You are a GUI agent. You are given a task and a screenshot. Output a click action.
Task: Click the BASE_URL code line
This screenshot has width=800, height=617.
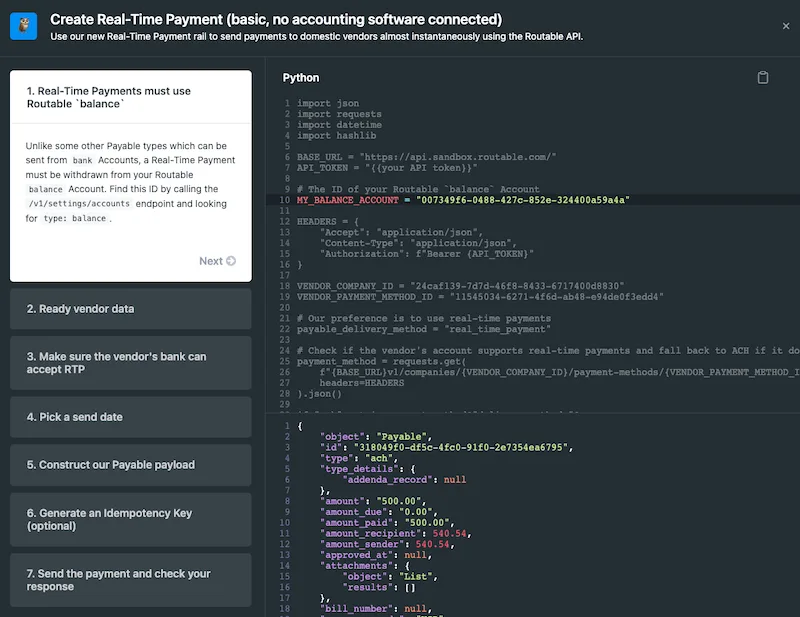[x=426, y=157]
